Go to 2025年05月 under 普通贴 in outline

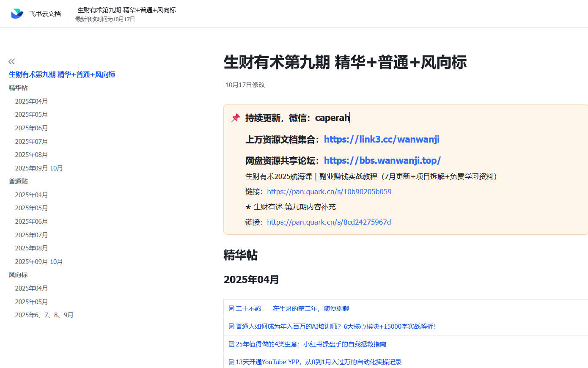tap(31, 208)
